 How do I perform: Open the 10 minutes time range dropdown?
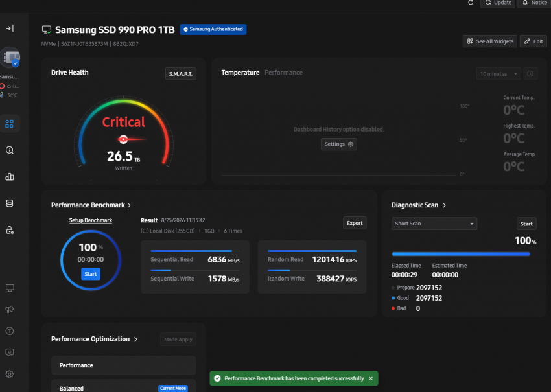tap(498, 74)
